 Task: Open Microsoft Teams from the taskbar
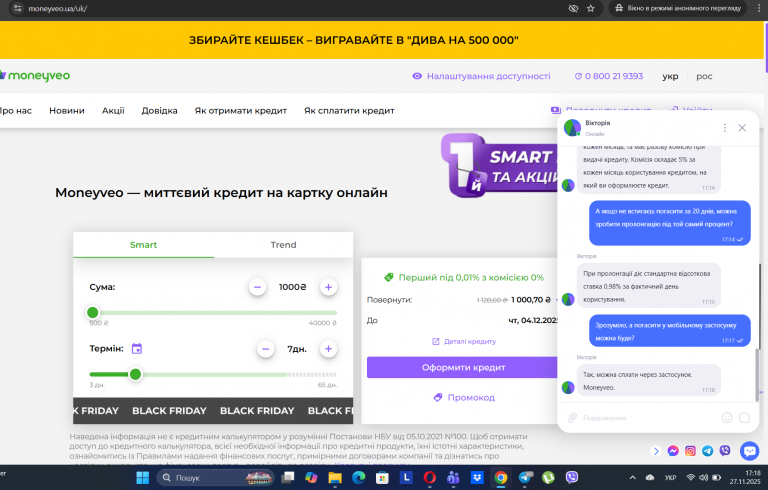click(453, 477)
